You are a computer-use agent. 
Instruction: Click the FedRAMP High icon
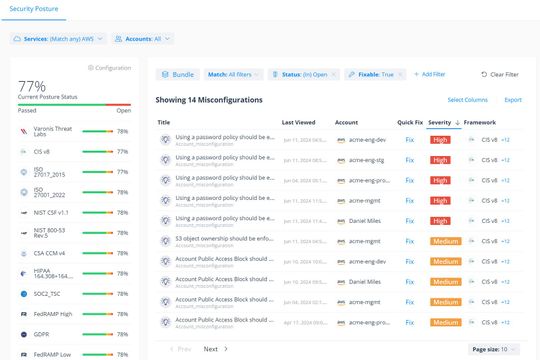[24, 314]
